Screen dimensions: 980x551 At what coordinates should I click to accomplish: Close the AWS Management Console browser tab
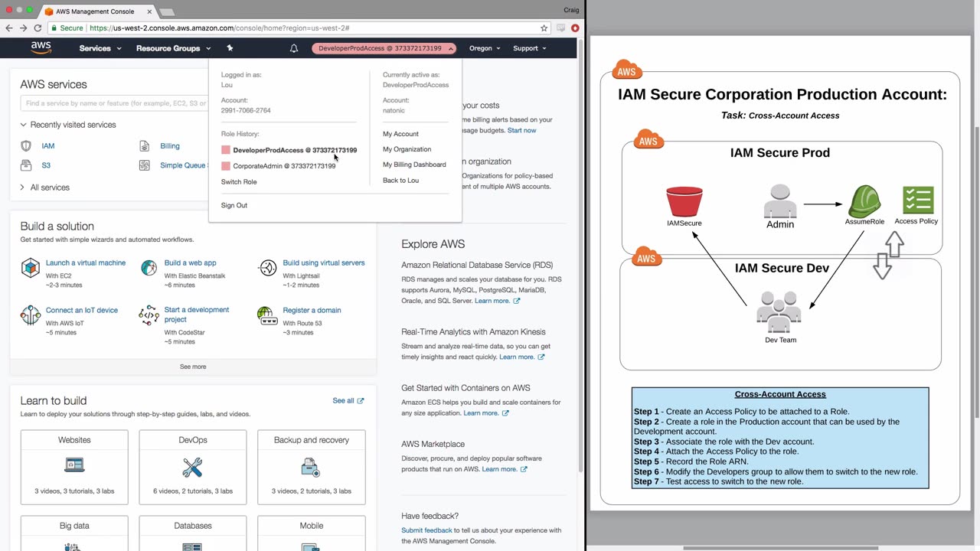pos(149,11)
